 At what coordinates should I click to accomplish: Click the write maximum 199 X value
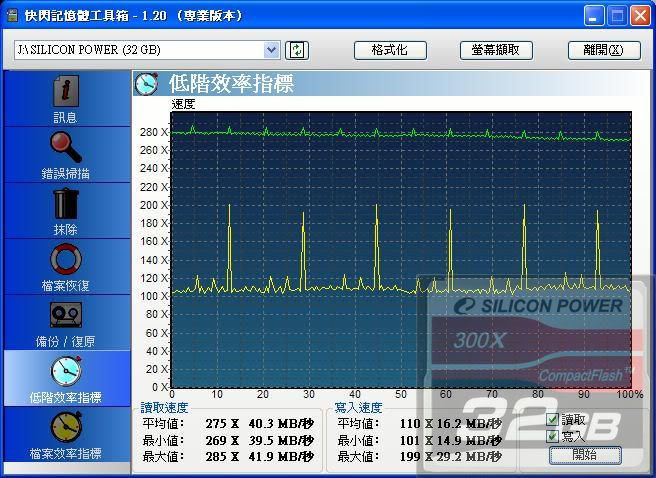coord(416,457)
